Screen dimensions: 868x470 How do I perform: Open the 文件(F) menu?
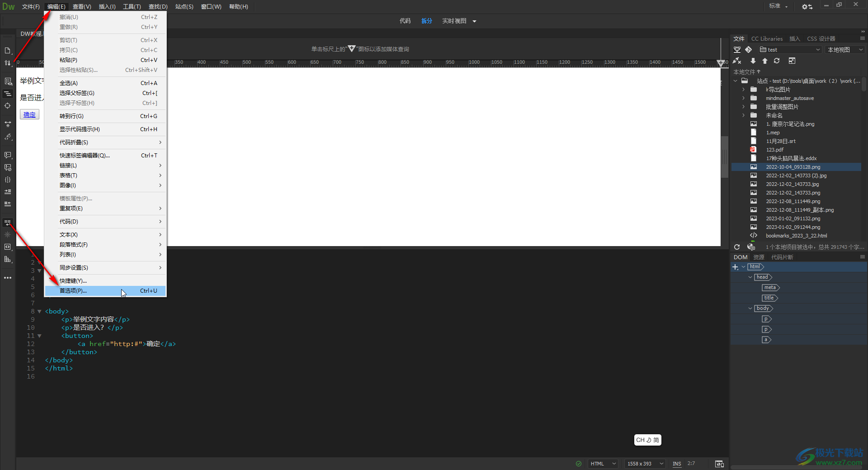pos(31,6)
